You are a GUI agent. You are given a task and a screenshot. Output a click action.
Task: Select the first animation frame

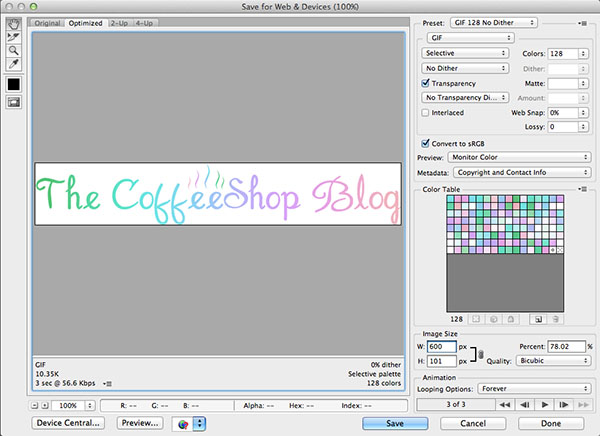pos(505,405)
